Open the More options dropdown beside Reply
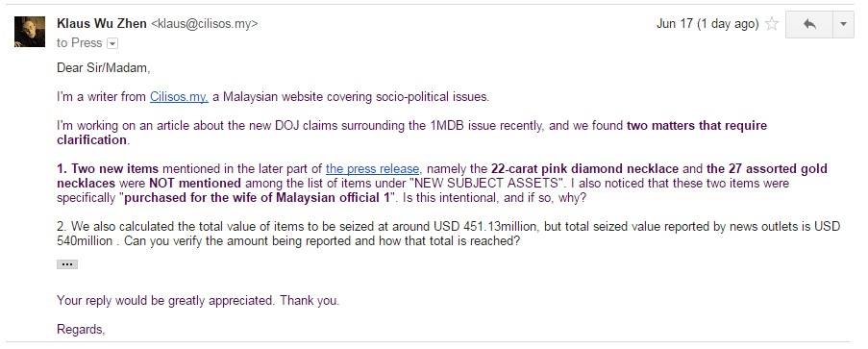868x349 pixels. (844, 24)
